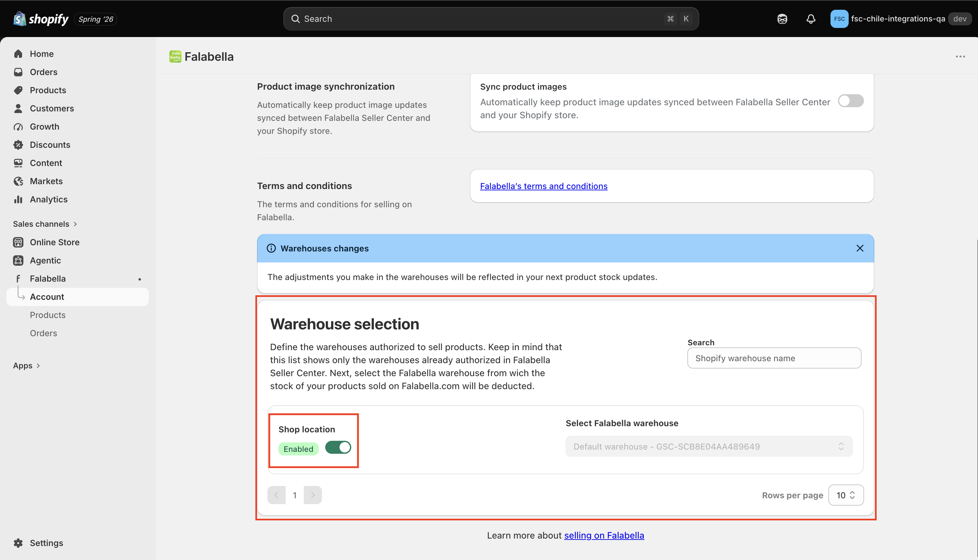Viewport: 978px width, 560px height.
Task: Click the search magnifier icon
Action: tap(295, 19)
